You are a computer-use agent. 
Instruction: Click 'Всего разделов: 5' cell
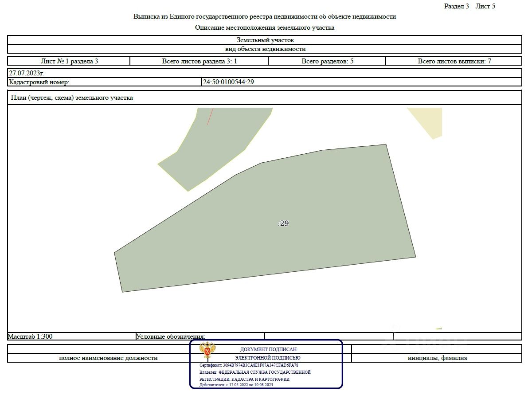[x=327, y=61]
